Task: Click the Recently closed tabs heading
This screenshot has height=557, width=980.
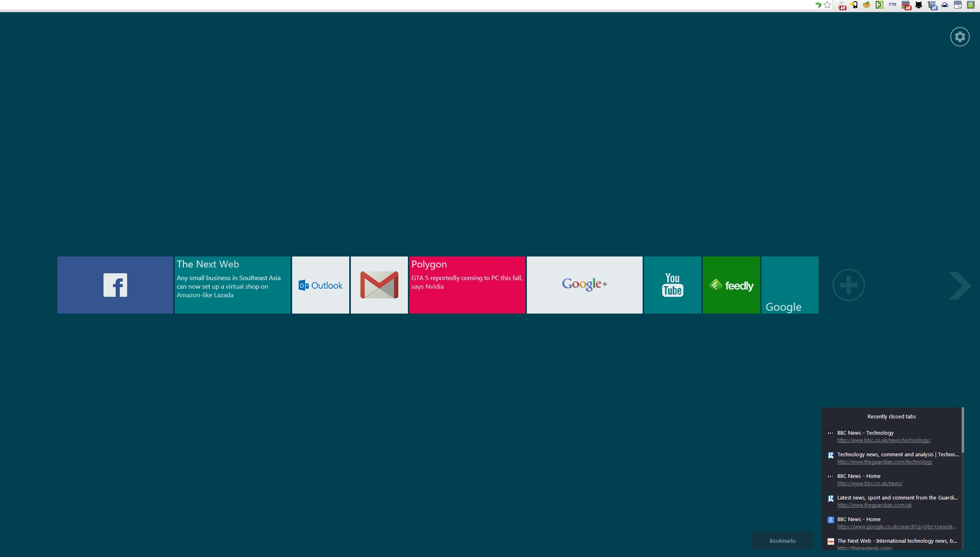Action: 891,416
